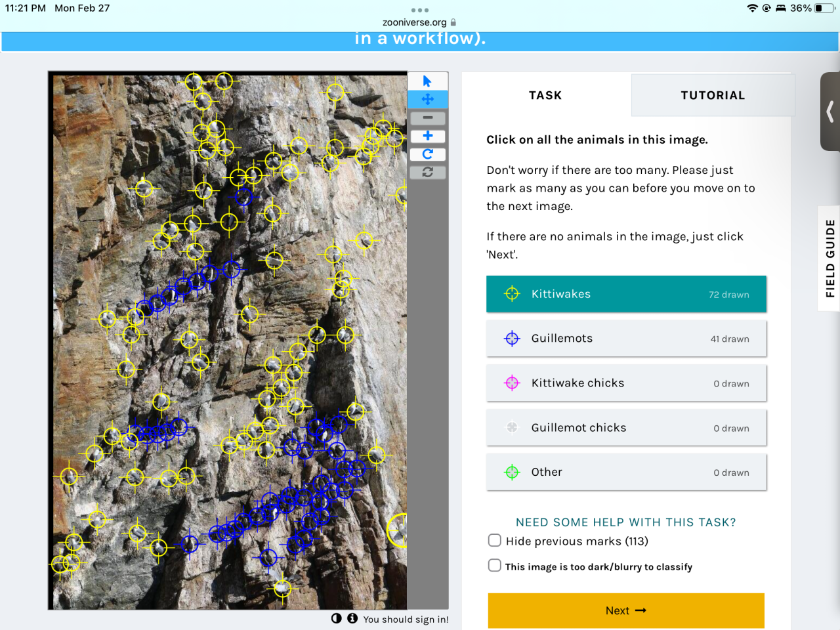Open the Tutorial tab
The height and width of the screenshot is (630, 840).
(713, 95)
